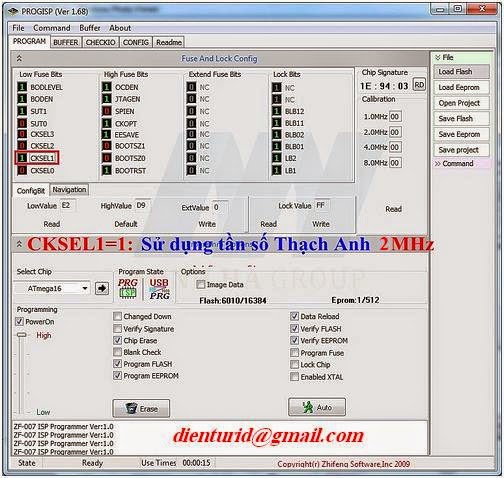Switch to the BUFFER tab
The width and height of the screenshot is (504, 478).
(66, 42)
